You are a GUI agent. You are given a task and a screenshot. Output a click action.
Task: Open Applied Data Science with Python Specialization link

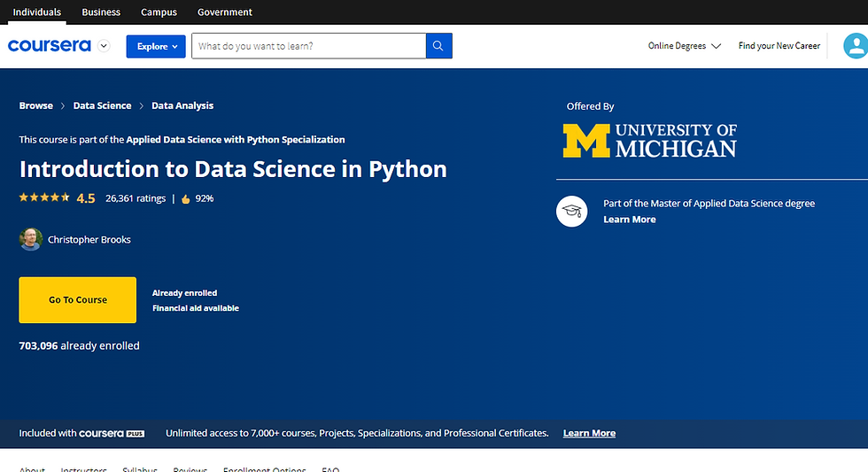point(236,139)
